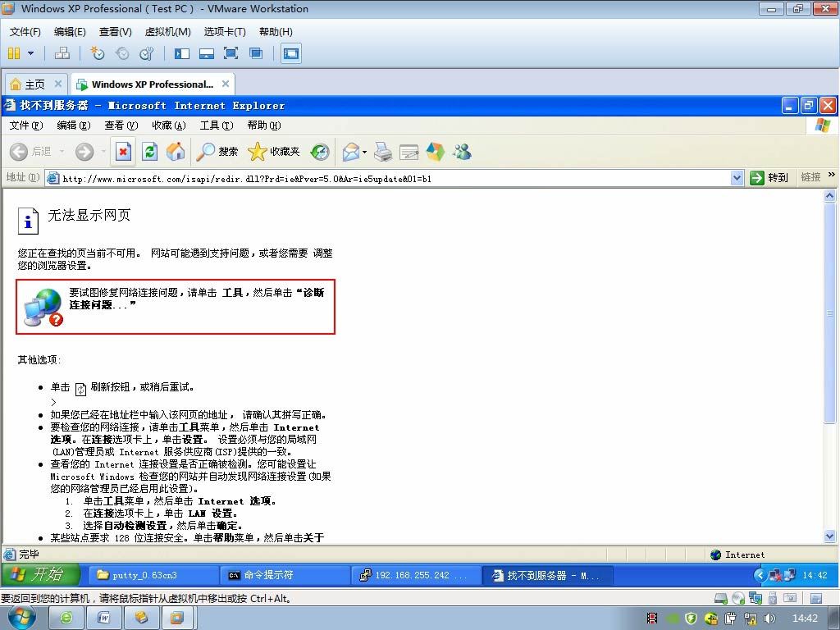This screenshot has width=840, height=630.
Task: Click the IE refresh page icon
Action: (149, 152)
